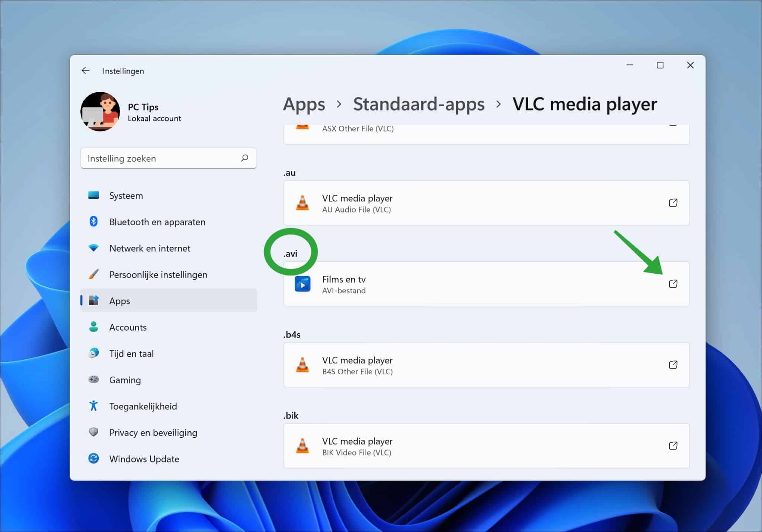
Task: Click the Gaming controller icon
Action: [x=93, y=380]
